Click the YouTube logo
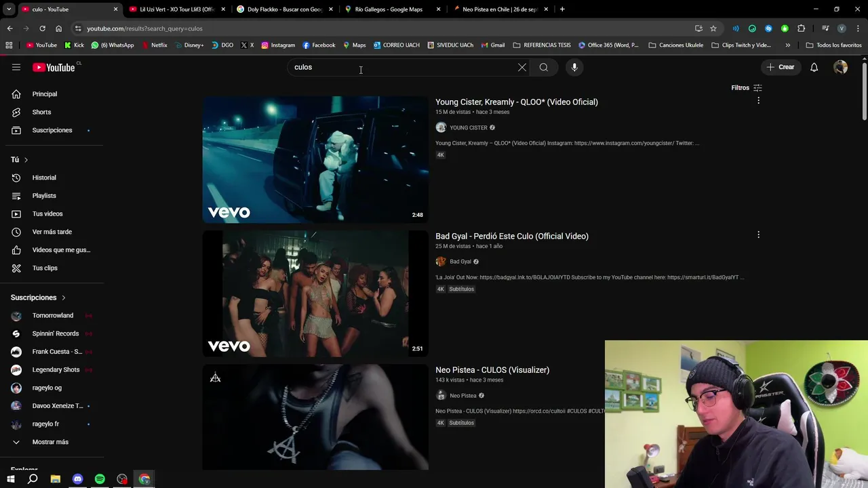 point(54,67)
